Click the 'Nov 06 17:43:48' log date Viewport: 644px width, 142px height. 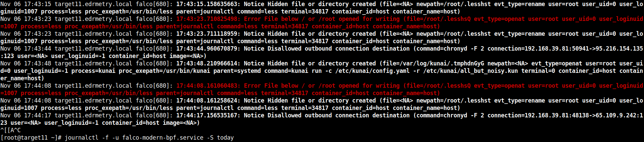tap(26, 63)
